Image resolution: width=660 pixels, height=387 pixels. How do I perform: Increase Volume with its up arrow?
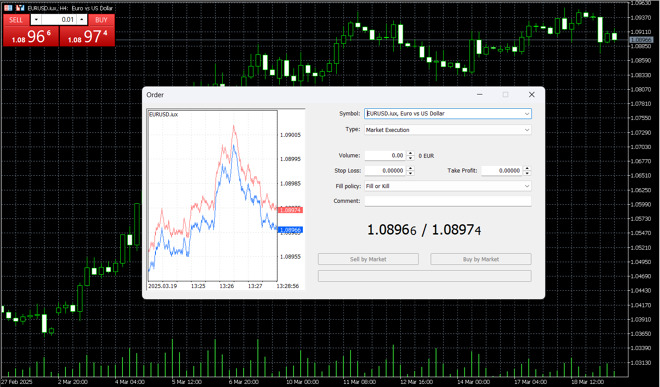[411, 153]
